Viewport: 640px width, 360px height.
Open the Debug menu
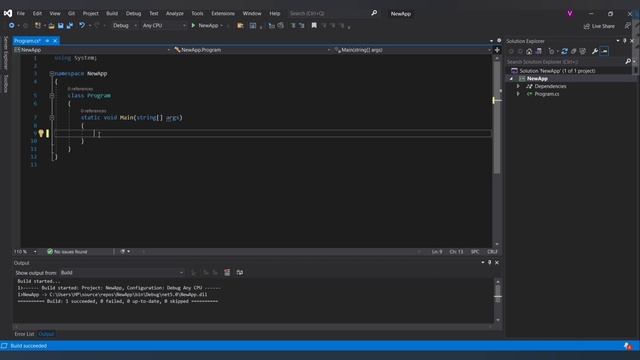tap(133, 13)
